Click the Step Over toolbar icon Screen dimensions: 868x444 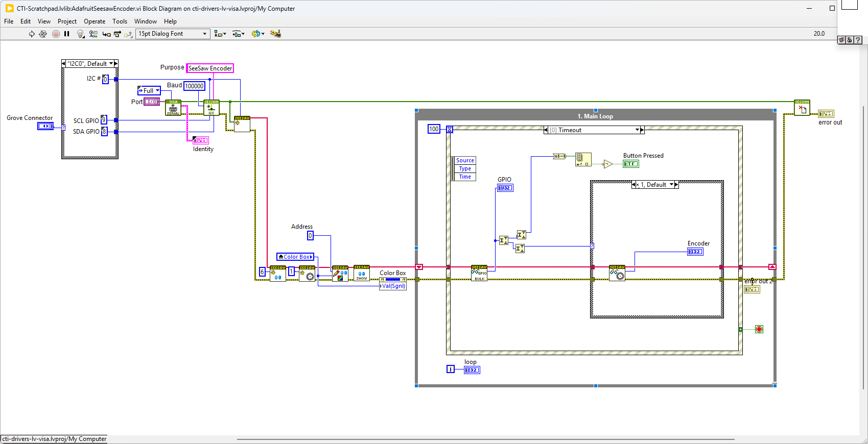(118, 34)
